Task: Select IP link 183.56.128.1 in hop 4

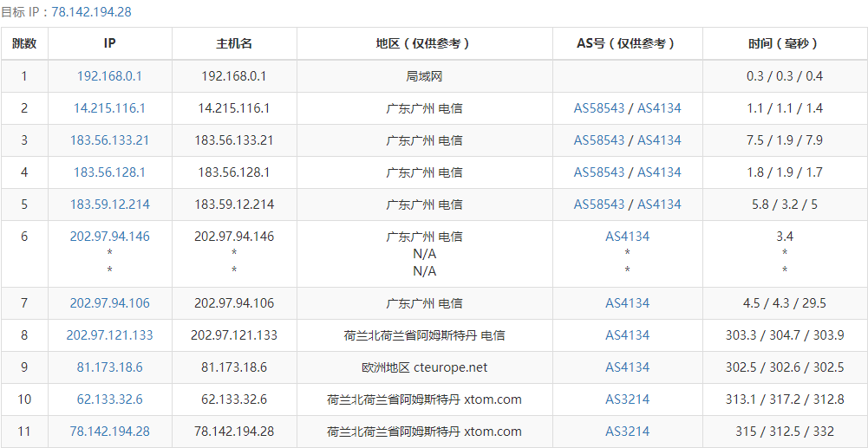Action: (x=109, y=172)
